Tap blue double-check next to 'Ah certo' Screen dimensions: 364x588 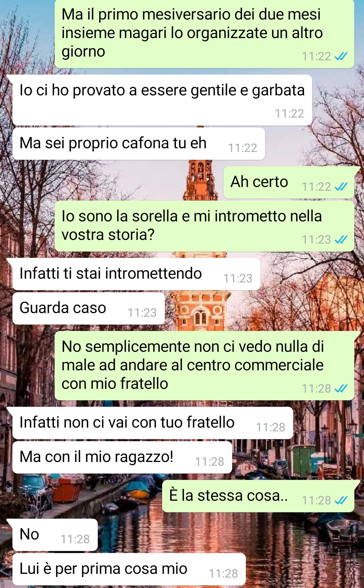(x=341, y=187)
